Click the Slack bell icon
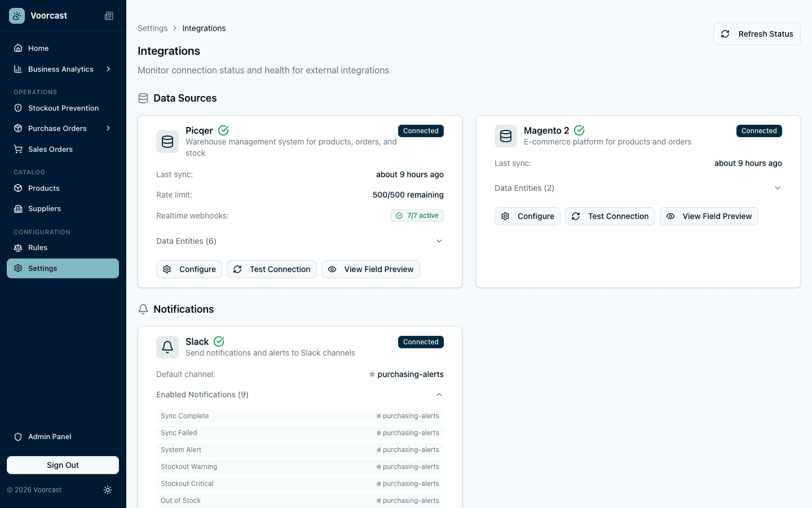 tap(167, 347)
